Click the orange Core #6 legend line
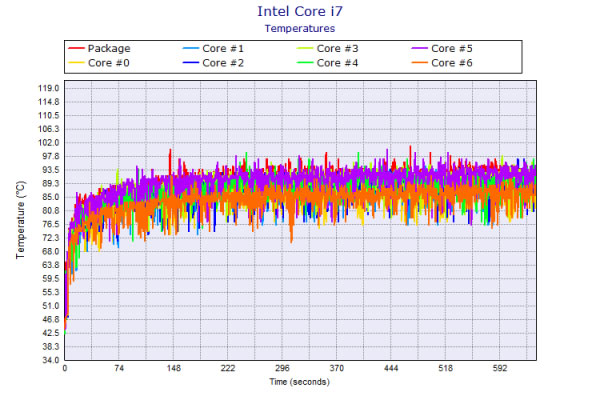 click(419, 62)
